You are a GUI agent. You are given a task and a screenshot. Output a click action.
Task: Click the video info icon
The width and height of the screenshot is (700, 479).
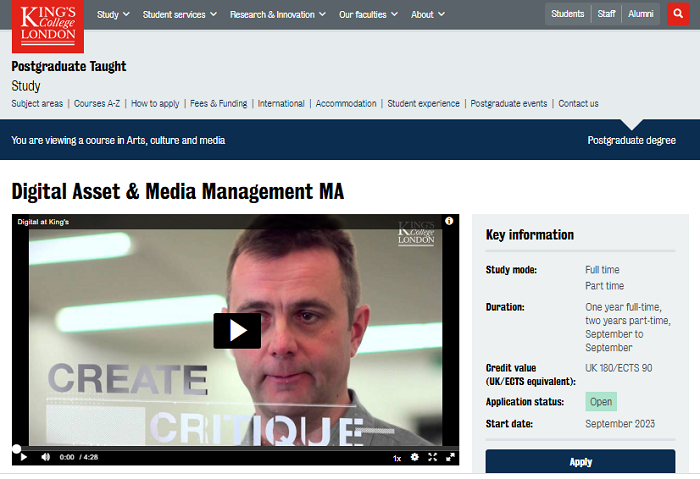449,220
